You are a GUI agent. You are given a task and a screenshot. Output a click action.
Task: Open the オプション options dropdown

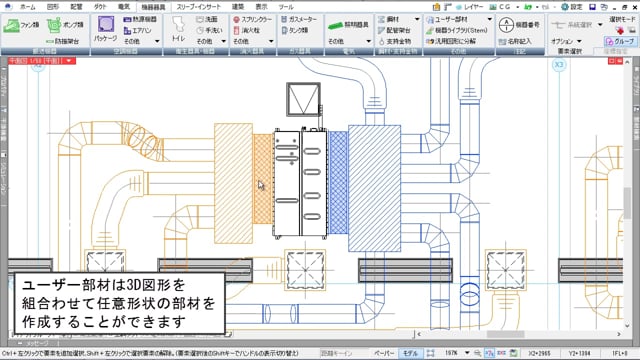(x=566, y=41)
